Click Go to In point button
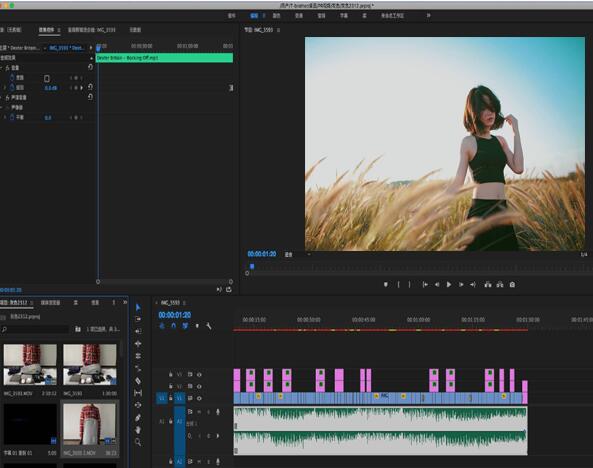The width and height of the screenshot is (593, 468). [425, 285]
